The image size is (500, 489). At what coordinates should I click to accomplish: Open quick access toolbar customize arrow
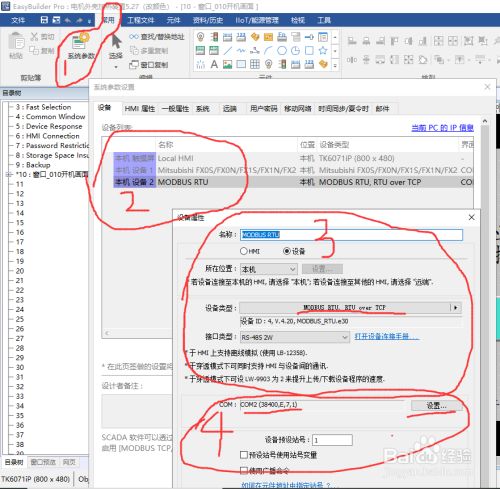point(89,21)
